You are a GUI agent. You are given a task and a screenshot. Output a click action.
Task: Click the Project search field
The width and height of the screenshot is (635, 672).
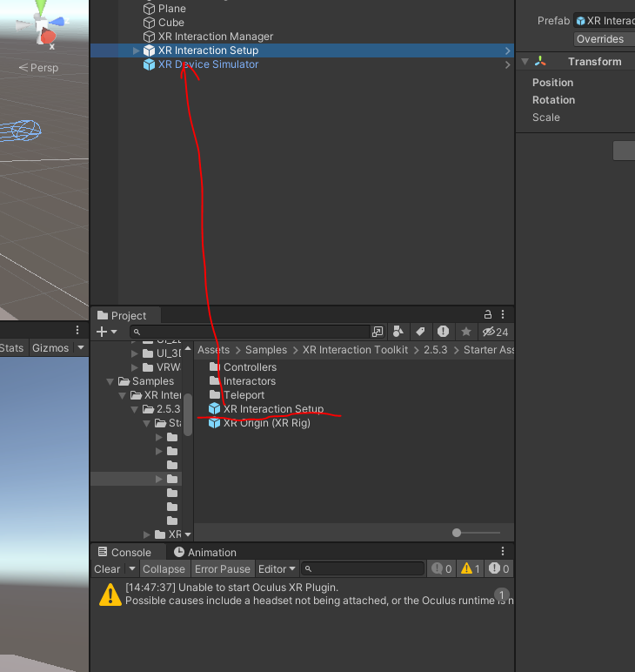tap(250, 332)
